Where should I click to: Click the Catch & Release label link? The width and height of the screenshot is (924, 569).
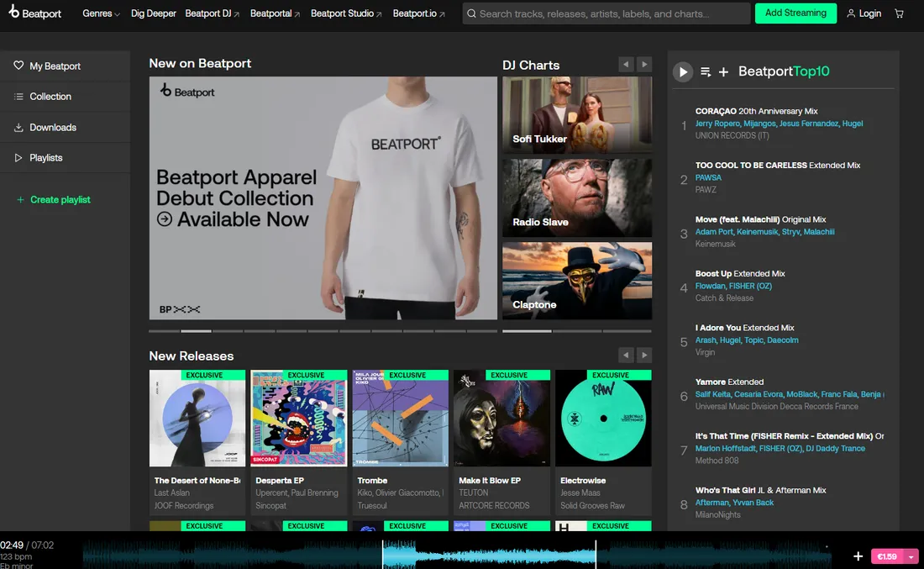[724, 298]
